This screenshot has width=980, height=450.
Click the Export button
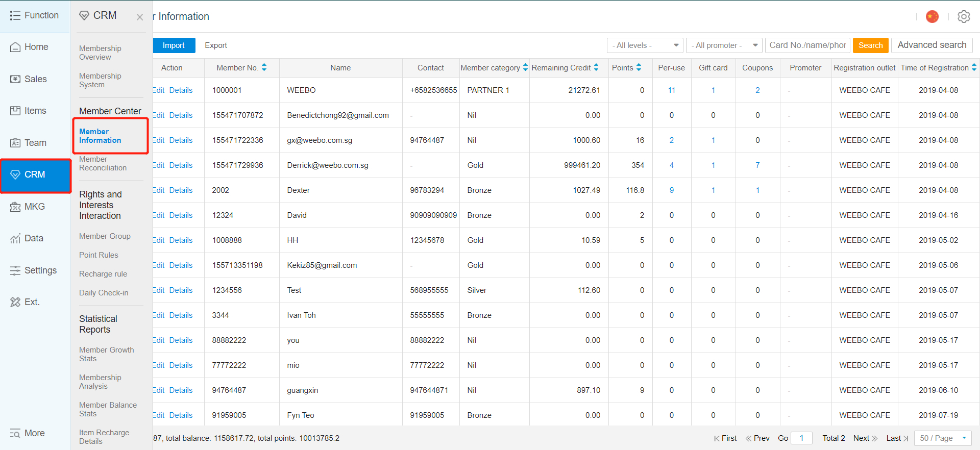coord(216,45)
